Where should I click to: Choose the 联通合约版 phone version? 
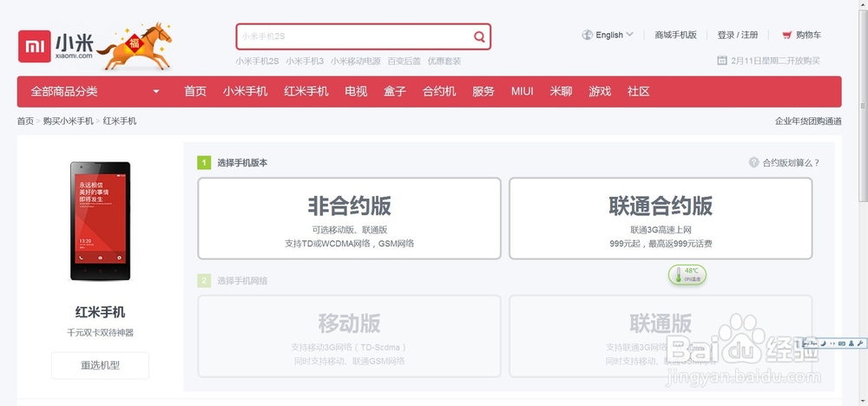click(x=661, y=219)
